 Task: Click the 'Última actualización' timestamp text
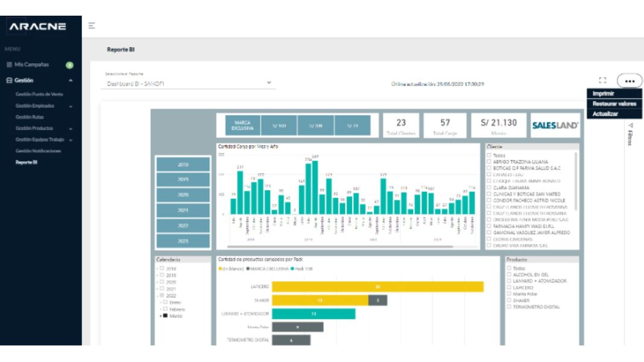(x=437, y=84)
